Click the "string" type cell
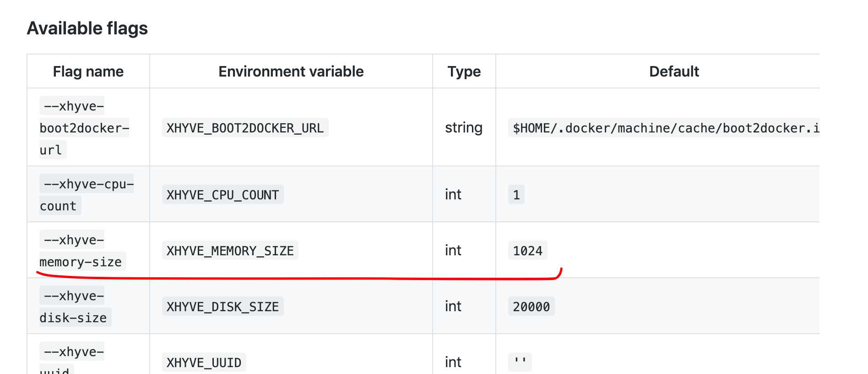This screenshot has height=374, width=868. click(x=463, y=127)
